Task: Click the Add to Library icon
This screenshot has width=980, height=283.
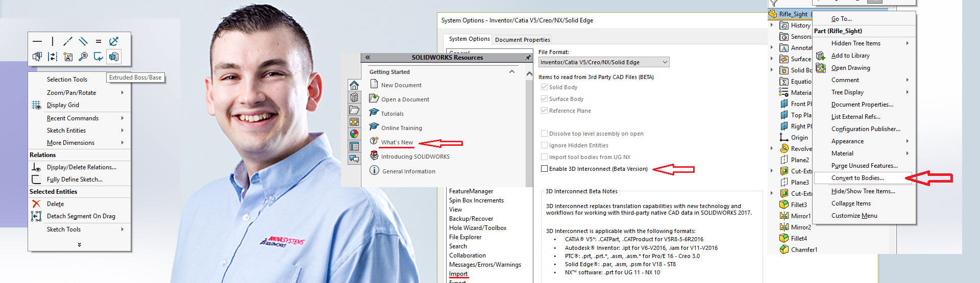Action: coord(821,56)
